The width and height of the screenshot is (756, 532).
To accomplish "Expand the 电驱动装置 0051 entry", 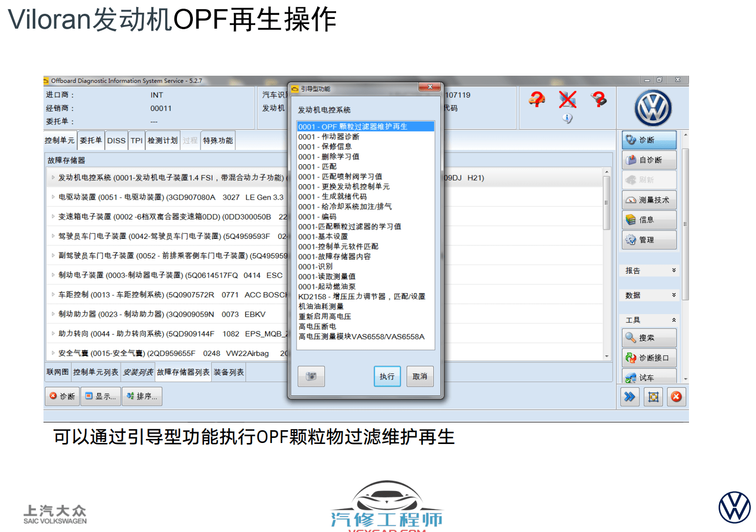I will tap(53, 197).
